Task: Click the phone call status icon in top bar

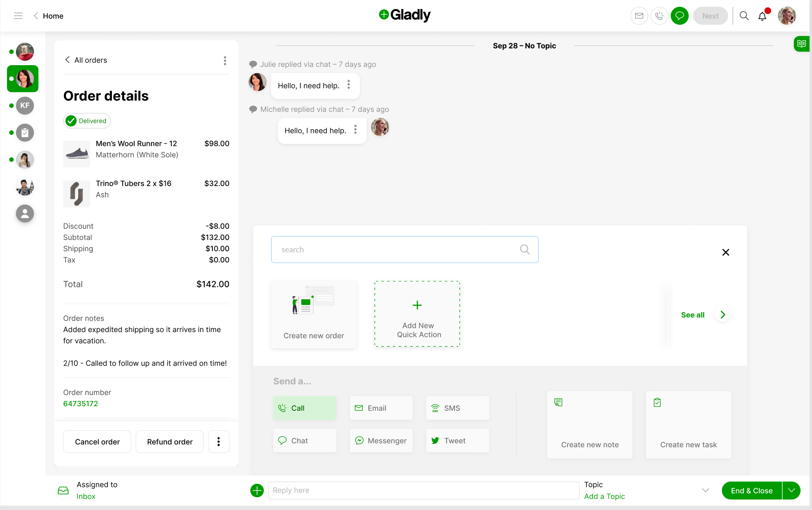Action: [659, 16]
